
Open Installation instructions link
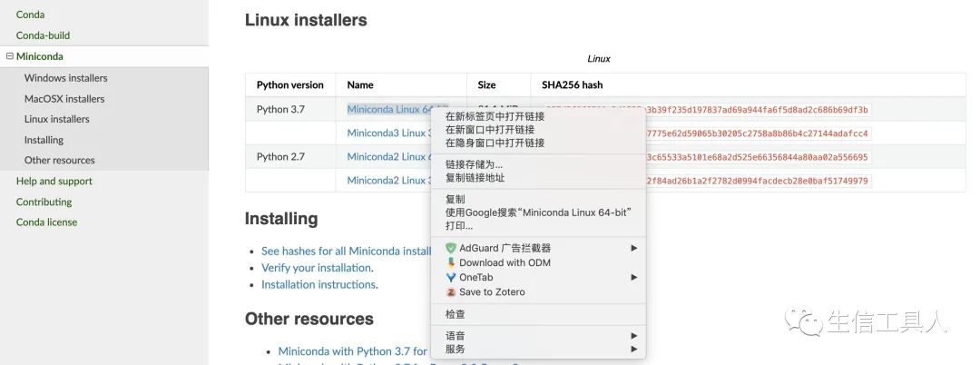point(318,284)
